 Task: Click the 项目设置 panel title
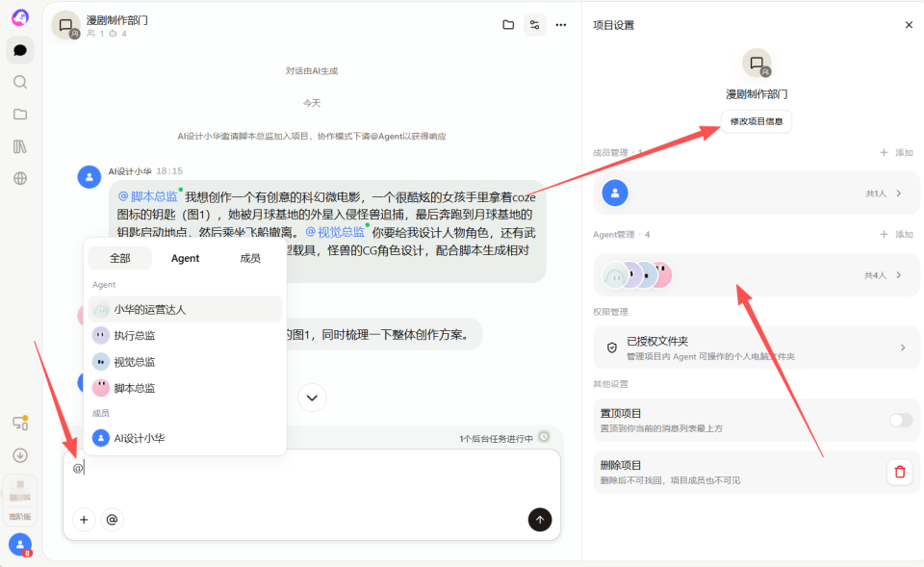(613, 25)
